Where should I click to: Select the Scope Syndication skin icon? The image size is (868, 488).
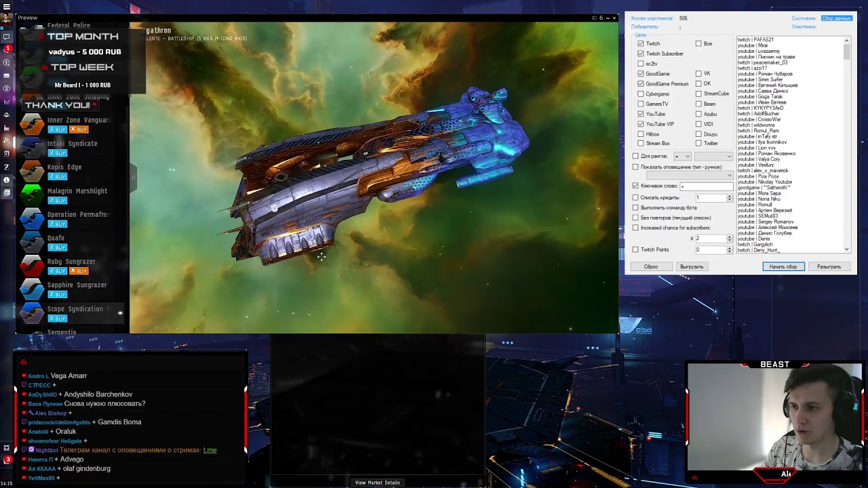(32, 313)
